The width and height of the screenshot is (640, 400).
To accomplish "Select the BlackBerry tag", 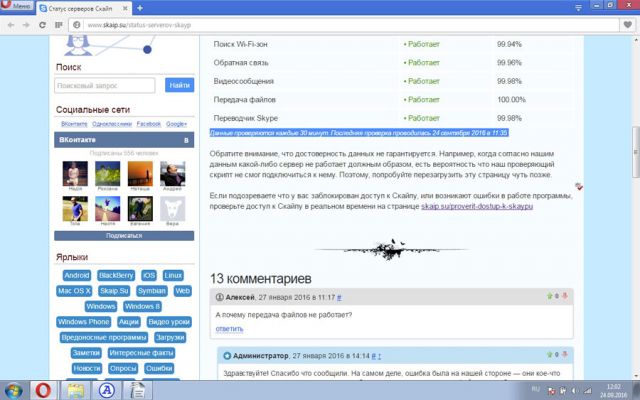I will click(x=116, y=276).
